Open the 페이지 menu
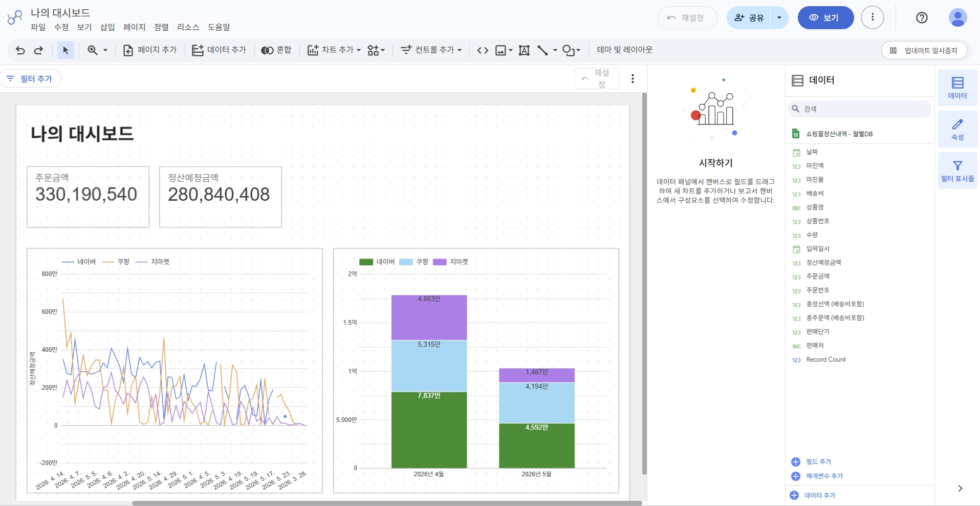Screen dimensions: 980x506 pos(135,27)
